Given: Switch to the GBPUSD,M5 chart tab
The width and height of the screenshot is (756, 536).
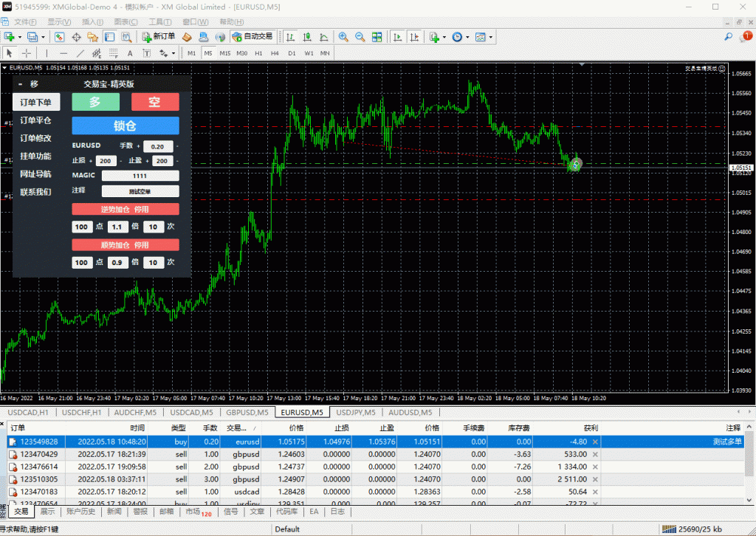Looking at the screenshot, I should (247, 413).
